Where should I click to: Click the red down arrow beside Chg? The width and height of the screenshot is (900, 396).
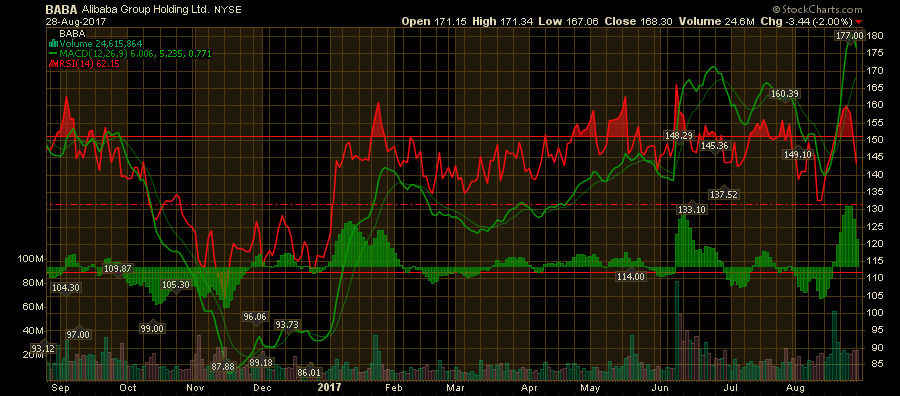(x=858, y=22)
